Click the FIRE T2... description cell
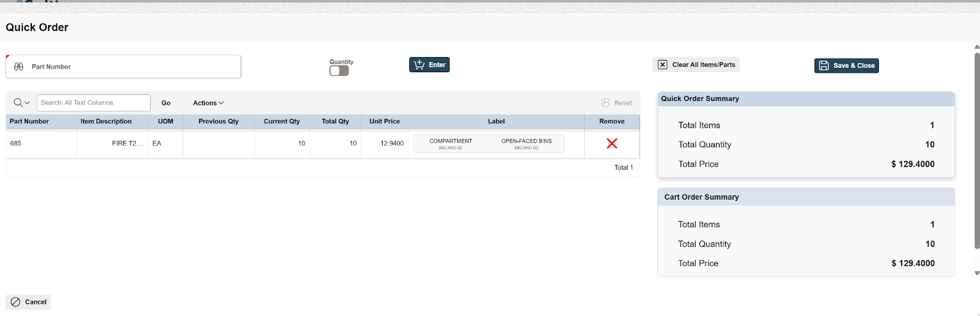The height and width of the screenshot is (316, 980). pos(112,143)
